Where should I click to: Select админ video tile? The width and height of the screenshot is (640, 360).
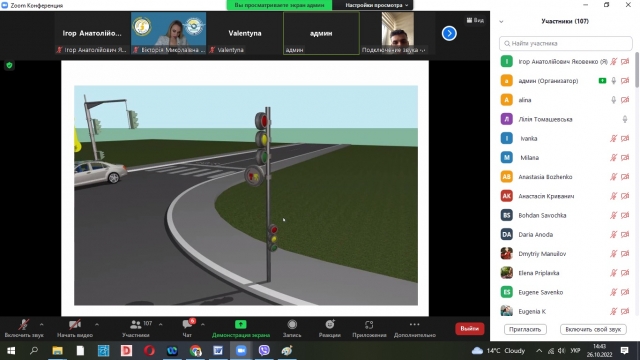point(321,33)
